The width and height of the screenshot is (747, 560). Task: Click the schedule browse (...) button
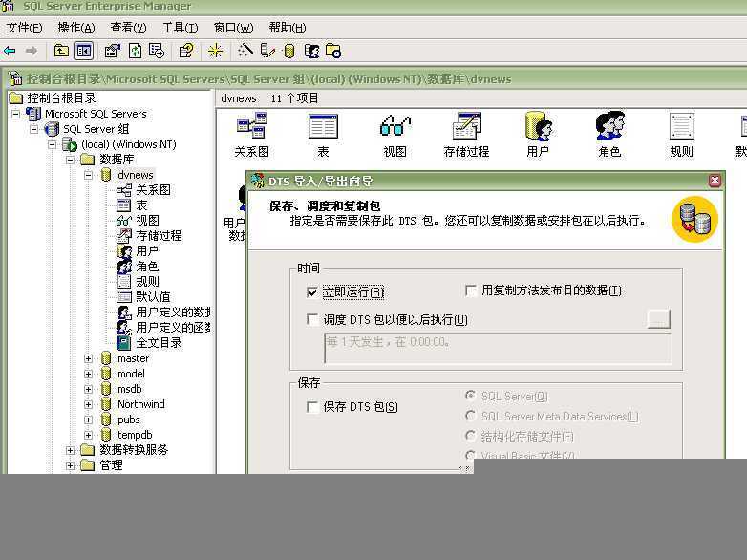[659, 319]
